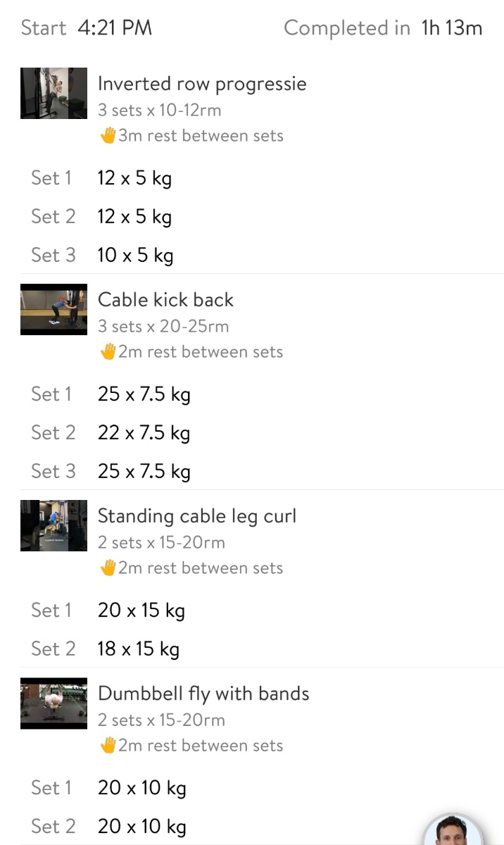Open Dumbbell fly with bands thumbnail
The image size is (504, 845).
point(53,703)
